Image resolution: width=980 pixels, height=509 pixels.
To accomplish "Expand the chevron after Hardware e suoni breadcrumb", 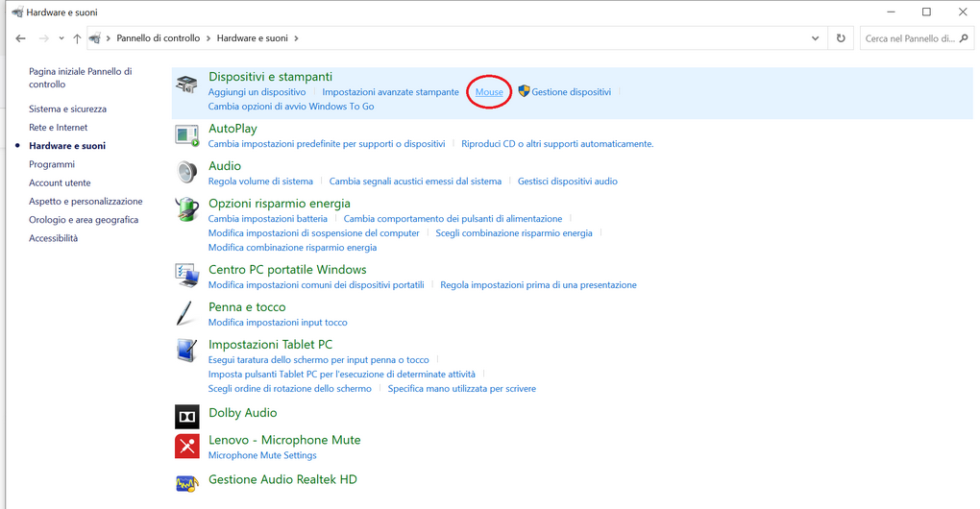I will 296,38.
